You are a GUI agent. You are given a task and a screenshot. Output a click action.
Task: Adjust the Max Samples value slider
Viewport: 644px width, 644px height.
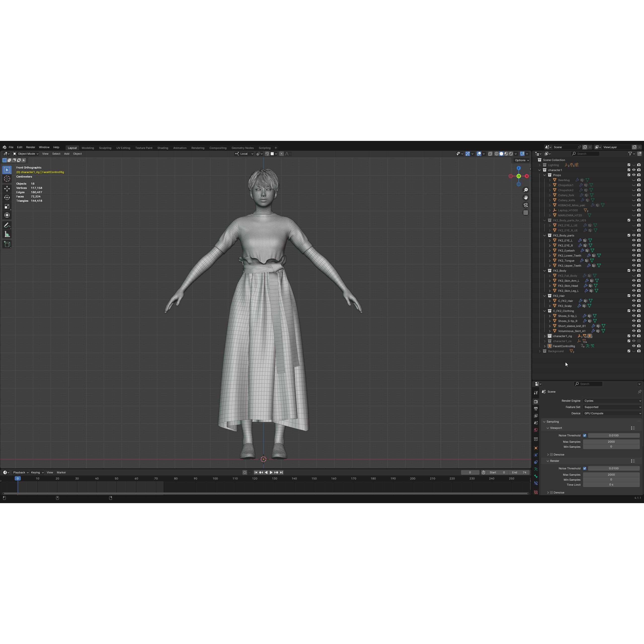point(611,442)
